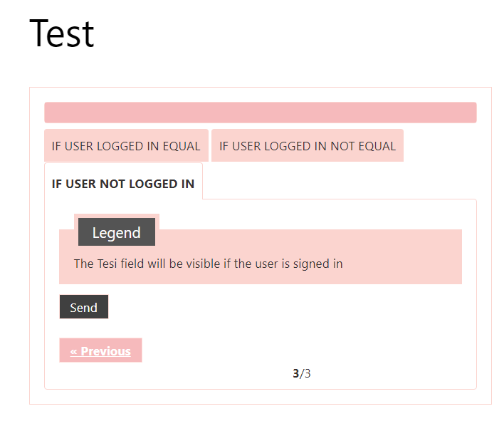Submit the form with Send
Screen dimensions: 504x421
click(84, 308)
